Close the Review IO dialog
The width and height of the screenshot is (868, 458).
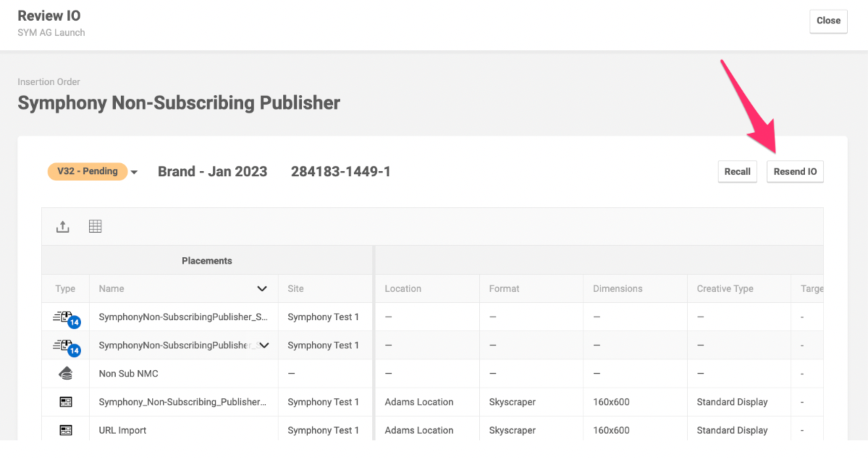pos(828,21)
